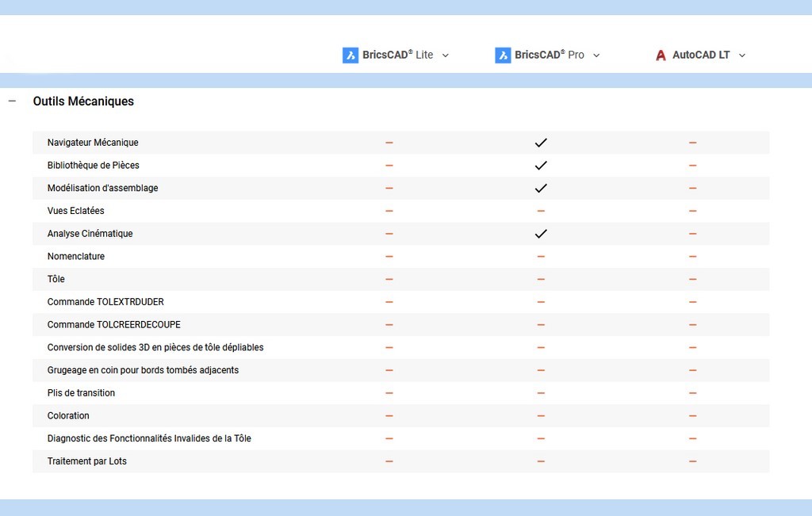Click the AutoCAD LT dash for Traitement par Lots

click(x=692, y=461)
